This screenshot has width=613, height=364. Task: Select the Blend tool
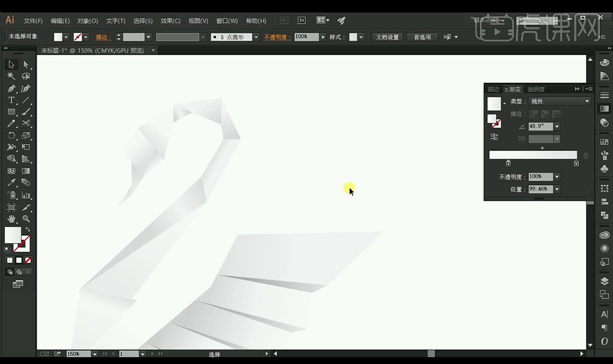(x=26, y=183)
